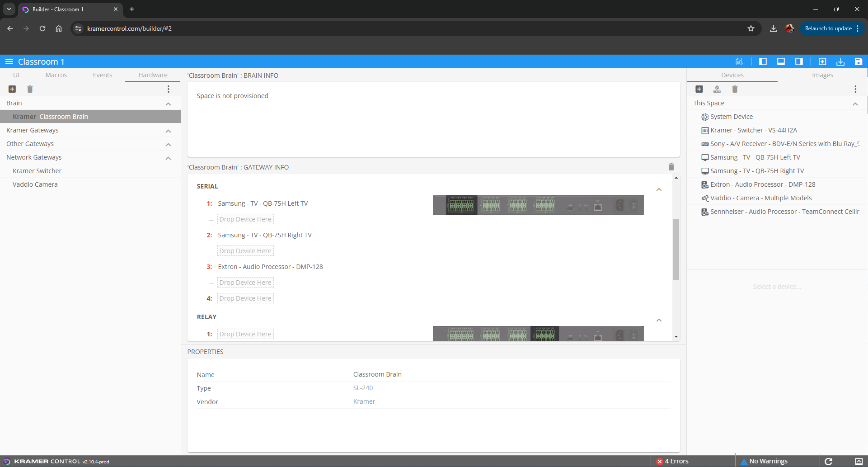Delete gateway with GATEWAY INFO trash icon
This screenshot has height=467, width=868.
(x=671, y=167)
